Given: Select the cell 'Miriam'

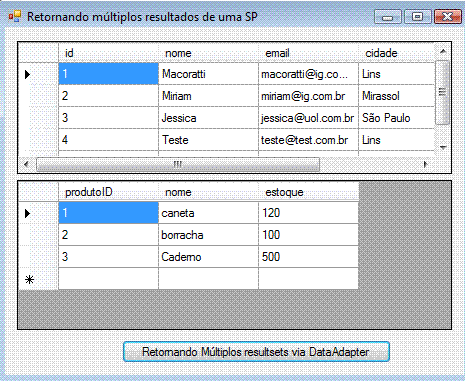Looking at the screenshot, I should 208,96.
